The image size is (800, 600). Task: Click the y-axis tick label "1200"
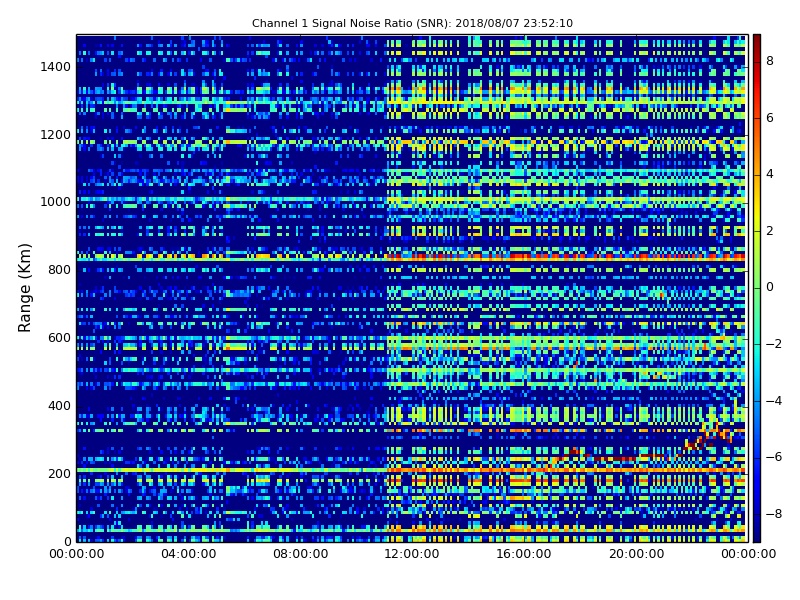click(56, 135)
